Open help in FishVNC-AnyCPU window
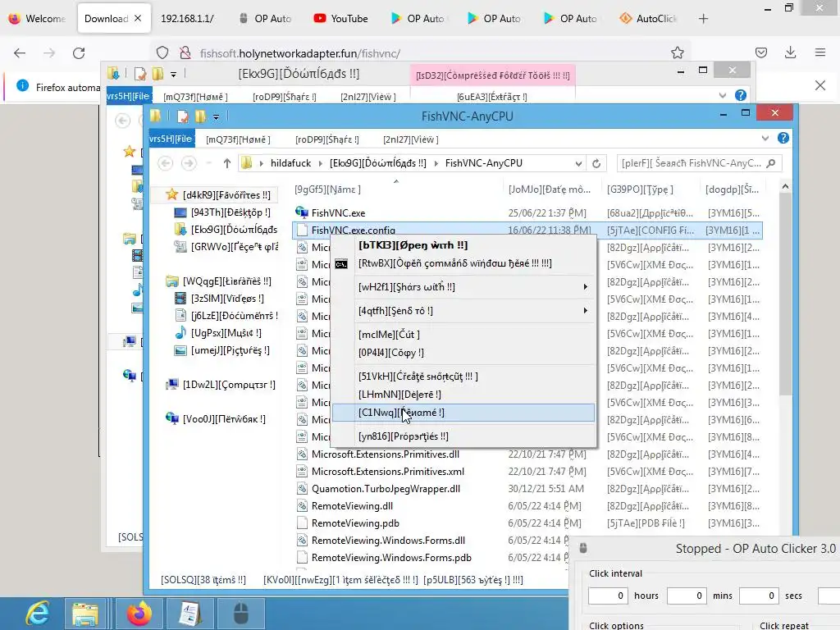 click(x=783, y=138)
